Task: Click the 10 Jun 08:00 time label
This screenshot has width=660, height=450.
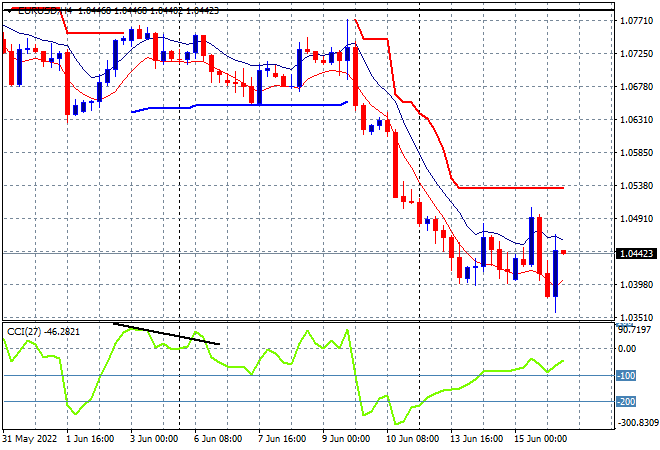Action: (412, 439)
